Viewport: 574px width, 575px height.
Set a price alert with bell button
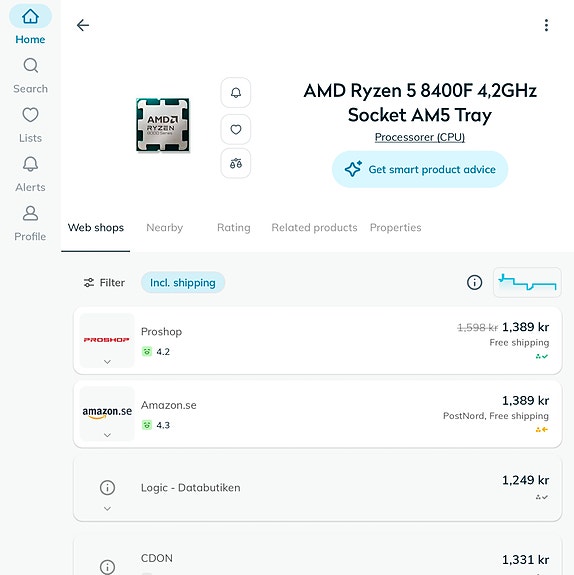236,92
